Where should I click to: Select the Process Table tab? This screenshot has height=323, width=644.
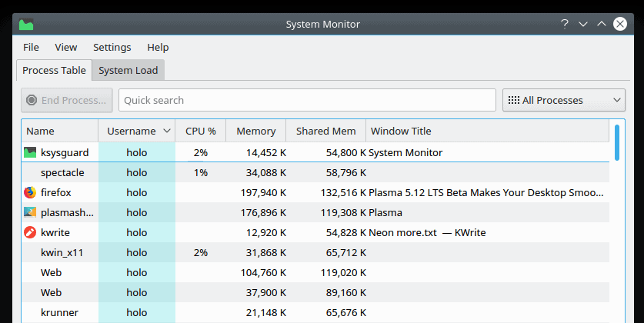[54, 70]
